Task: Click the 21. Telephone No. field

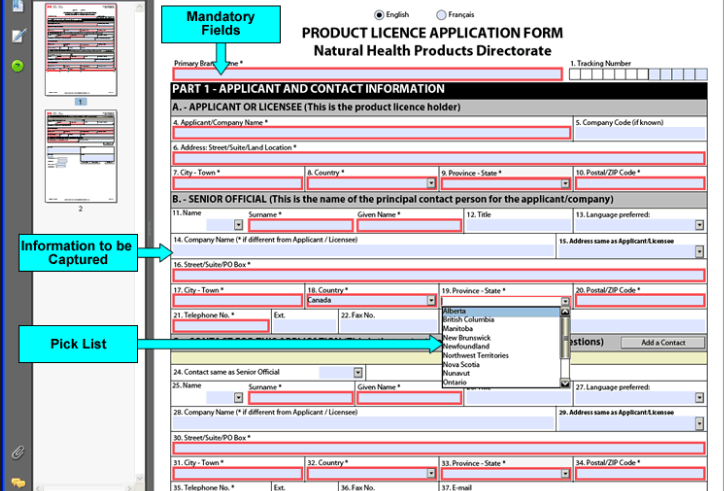Action: pos(221,326)
